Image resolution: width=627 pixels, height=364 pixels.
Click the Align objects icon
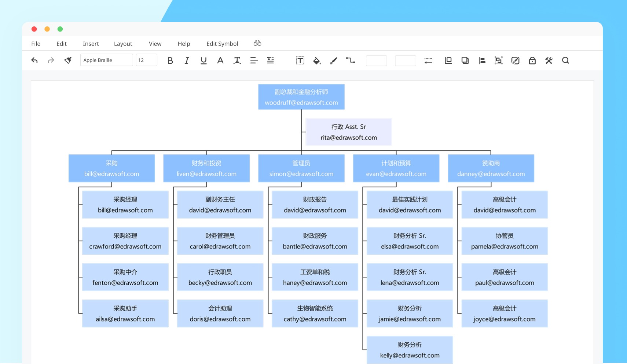pos(482,60)
